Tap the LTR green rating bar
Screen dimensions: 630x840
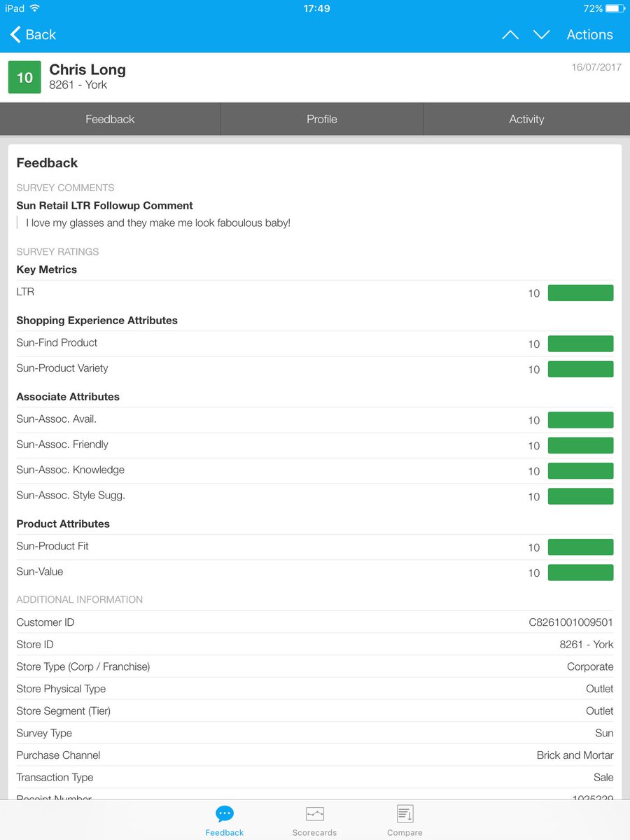[580, 293]
